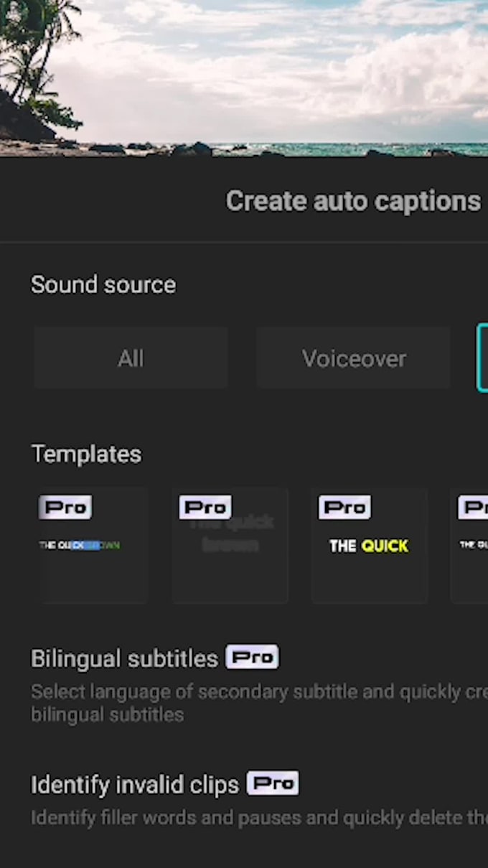Select the Voiceover sound source option
The height and width of the screenshot is (868, 488).
coord(354,358)
